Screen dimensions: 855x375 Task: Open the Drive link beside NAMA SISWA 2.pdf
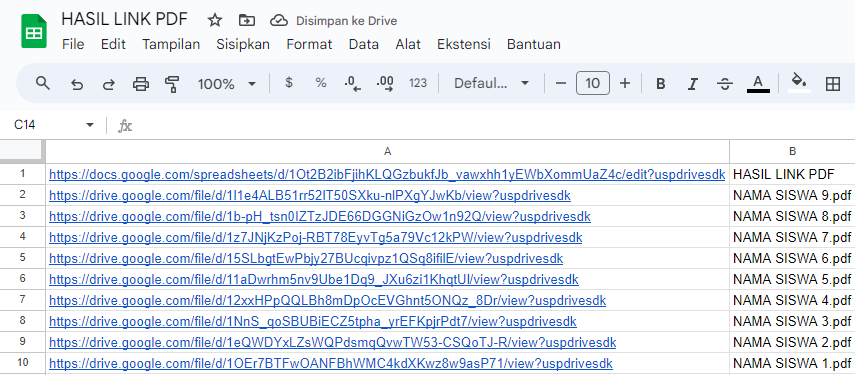point(333,342)
